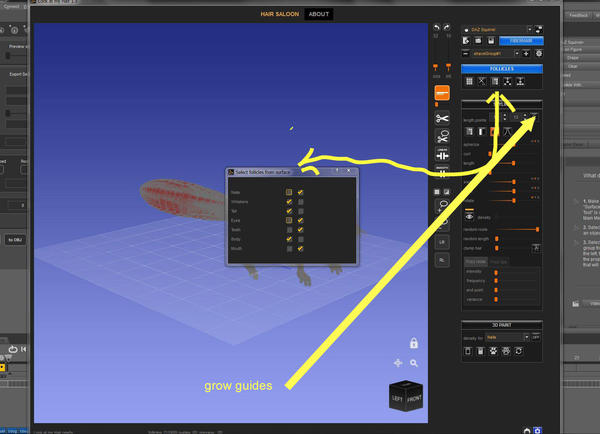Select the scissors with lasso tool

(442, 137)
